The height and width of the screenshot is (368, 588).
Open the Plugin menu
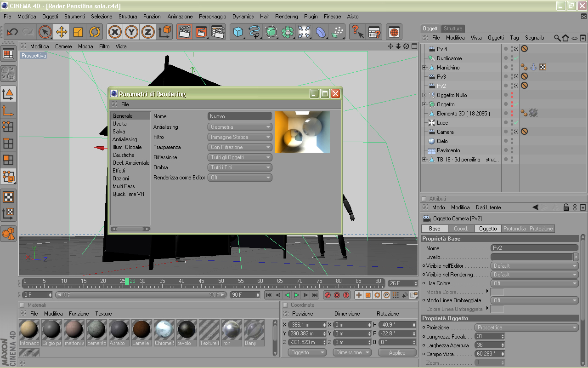311,17
